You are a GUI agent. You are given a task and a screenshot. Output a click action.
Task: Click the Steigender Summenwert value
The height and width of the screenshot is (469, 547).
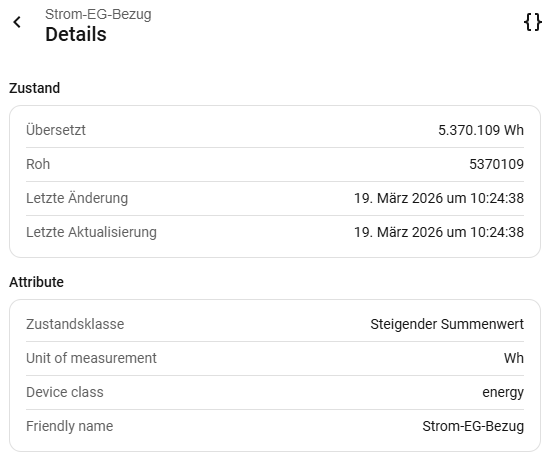pyautogui.click(x=447, y=324)
